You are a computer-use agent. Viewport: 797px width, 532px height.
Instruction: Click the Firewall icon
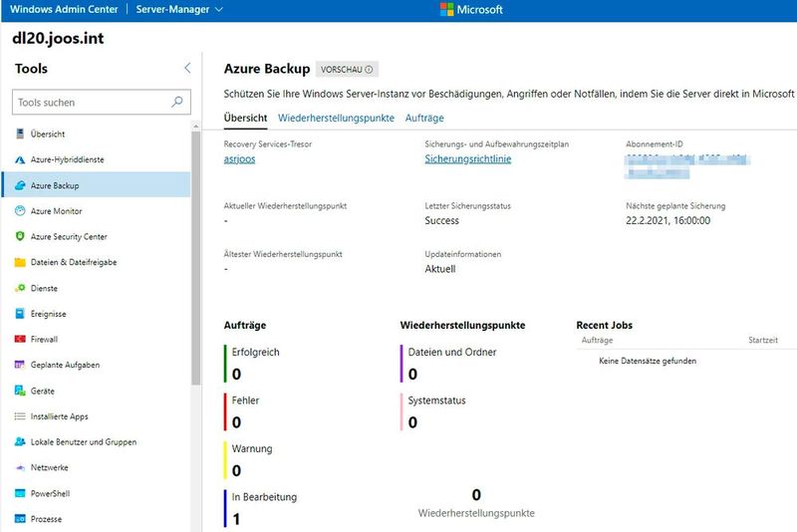(x=20, y=339)
